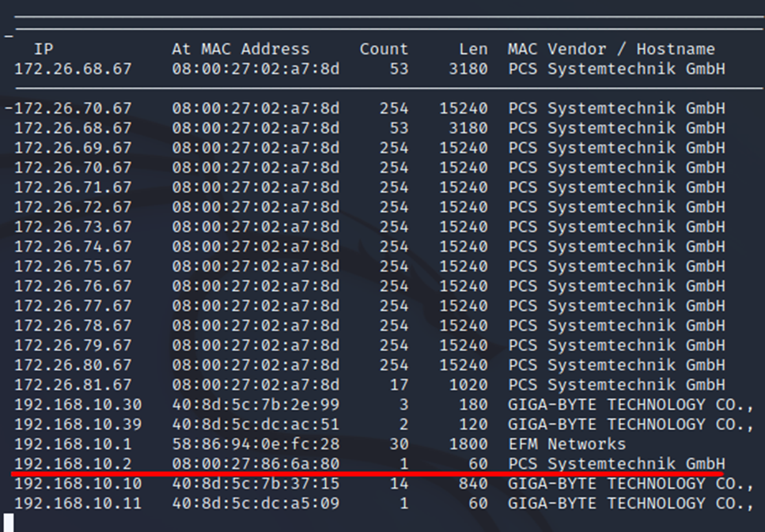The image size is (765, 532).
Task: Click length value 840
Action: click(x=473, y=484)
